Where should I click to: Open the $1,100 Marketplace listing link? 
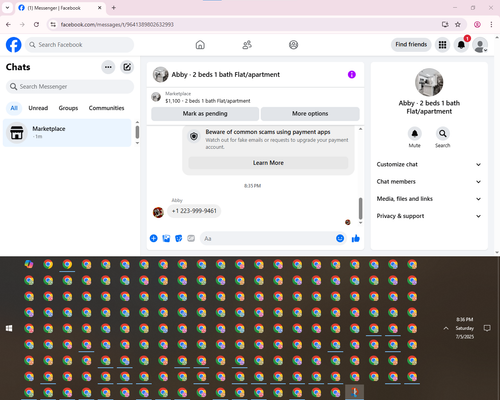(208, 101)
